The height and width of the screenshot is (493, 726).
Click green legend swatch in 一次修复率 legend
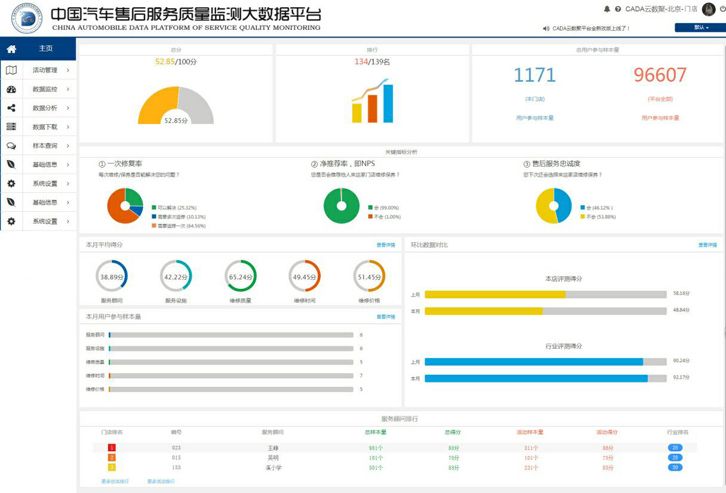[154, 207]
